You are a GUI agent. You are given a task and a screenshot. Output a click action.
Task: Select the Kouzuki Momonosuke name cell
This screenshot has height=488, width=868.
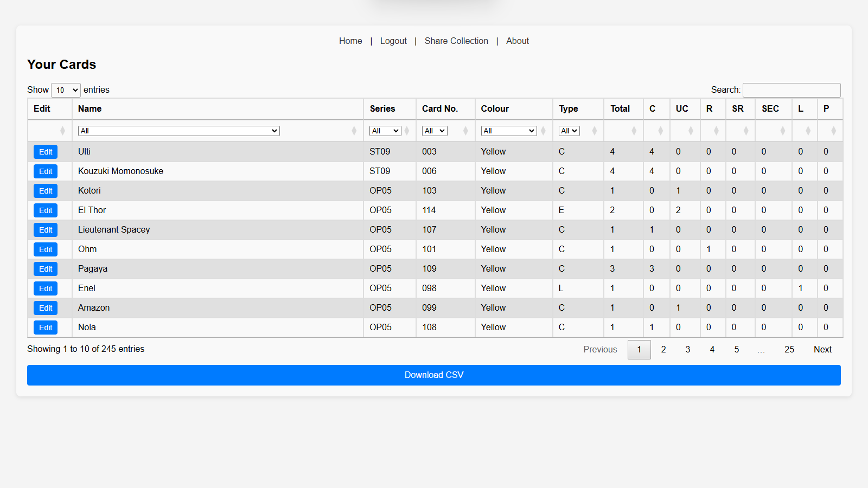(x=218, y=171)
